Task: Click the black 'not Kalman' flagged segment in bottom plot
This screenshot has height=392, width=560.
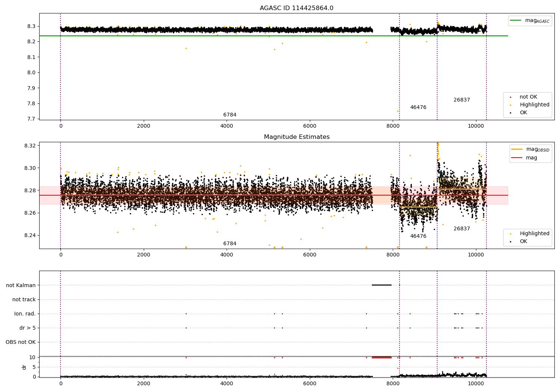Action: pos(382,285)
